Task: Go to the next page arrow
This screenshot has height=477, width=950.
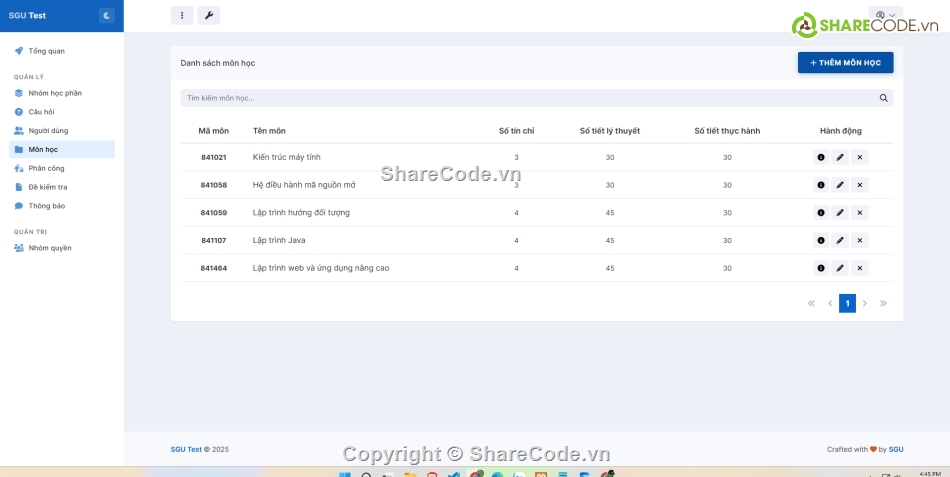Action: coord(865,303)
